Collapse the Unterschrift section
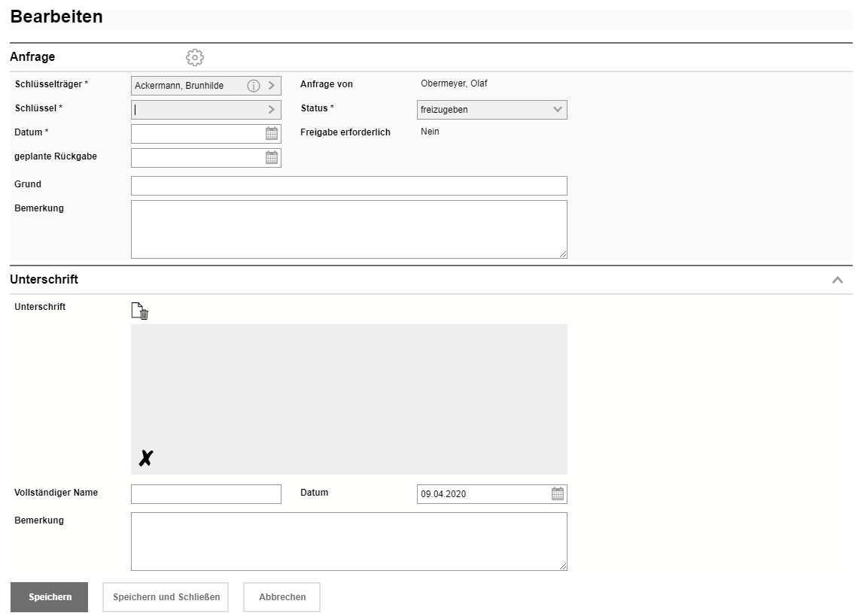The width and height of the screenshot is (855, 616). (x=837, y=280)
